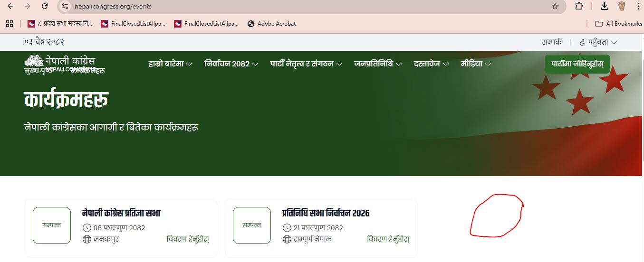Open the apps grid icon in bookmarks bar
644x262 pixels.
pyautogui.click(x=9, y=23)
